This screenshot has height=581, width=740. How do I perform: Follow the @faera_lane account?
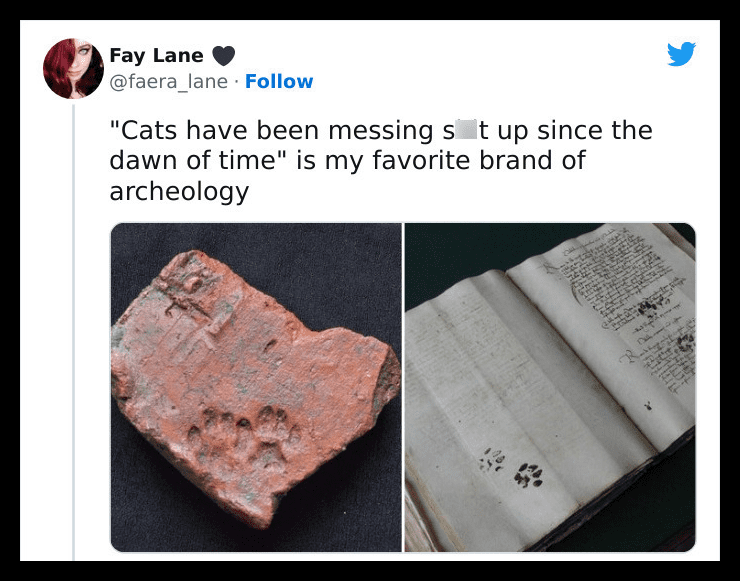[279, 81]
